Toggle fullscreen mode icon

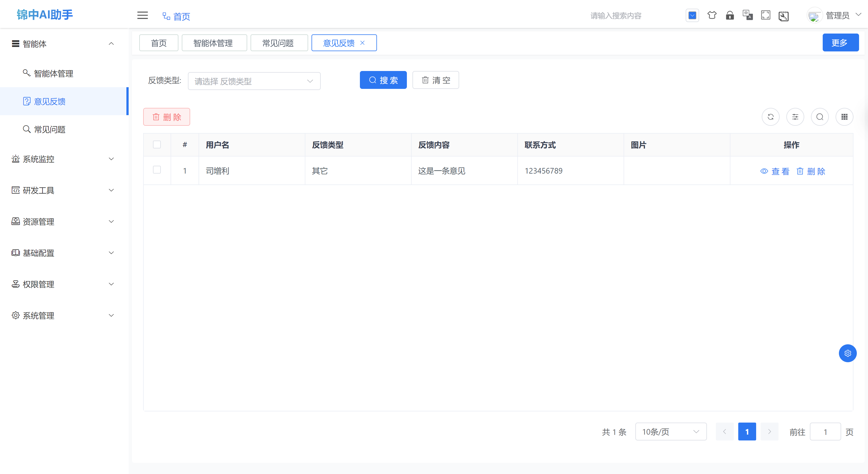pyautogui.click(x=766, y=15)
